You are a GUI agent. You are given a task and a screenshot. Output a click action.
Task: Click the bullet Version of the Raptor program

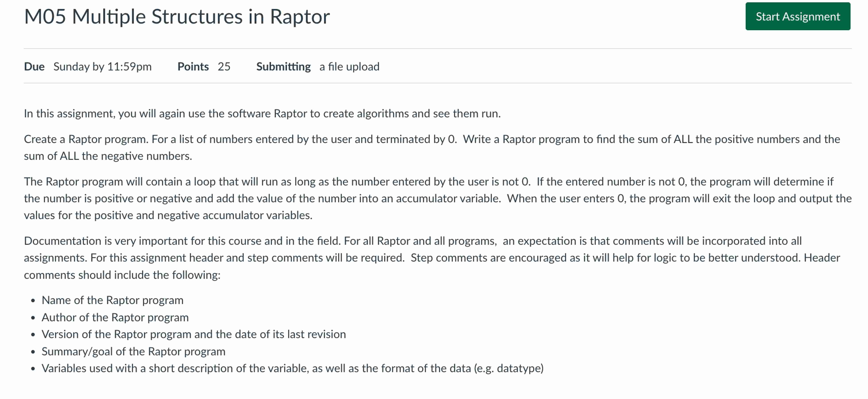pyautogui.click(x=193, y=334)
